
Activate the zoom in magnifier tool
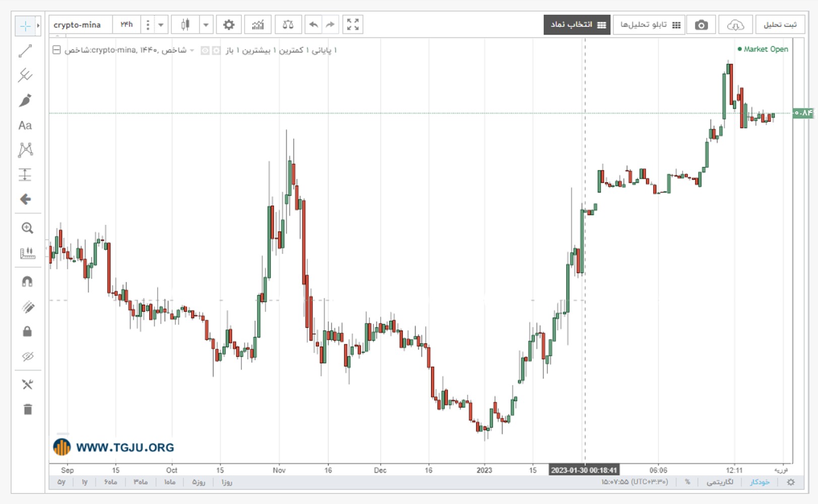(27, 228)
